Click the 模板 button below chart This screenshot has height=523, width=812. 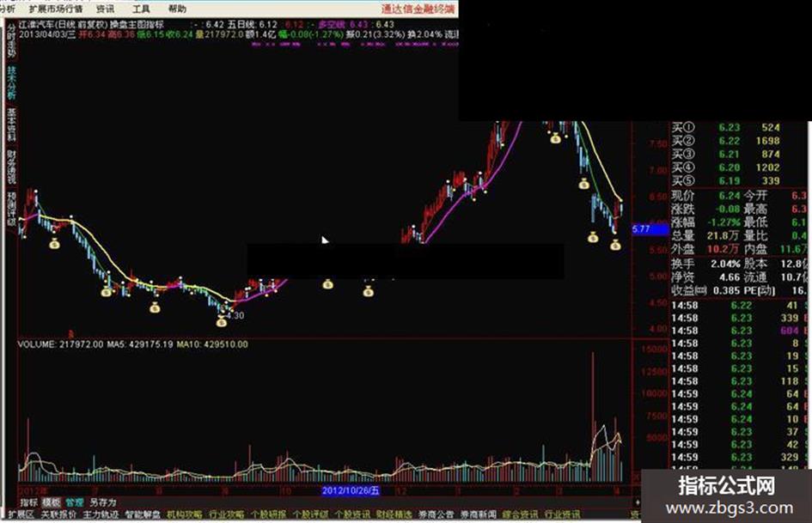pos(52,502)
